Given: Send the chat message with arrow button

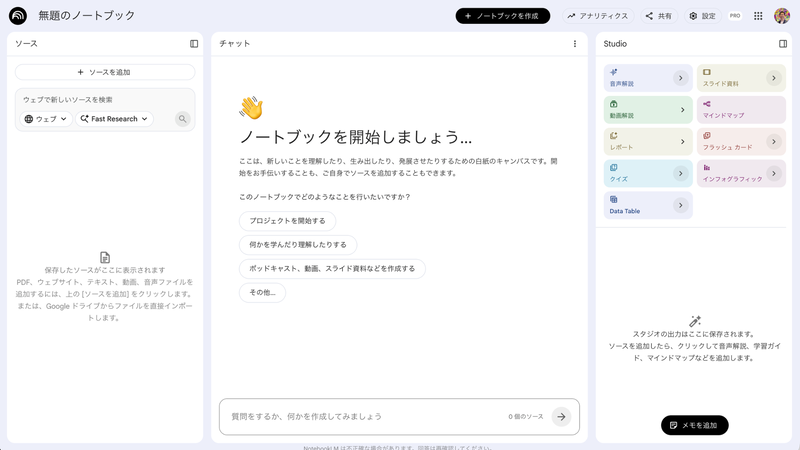Looking at the screenshot, I should (561, 417).
